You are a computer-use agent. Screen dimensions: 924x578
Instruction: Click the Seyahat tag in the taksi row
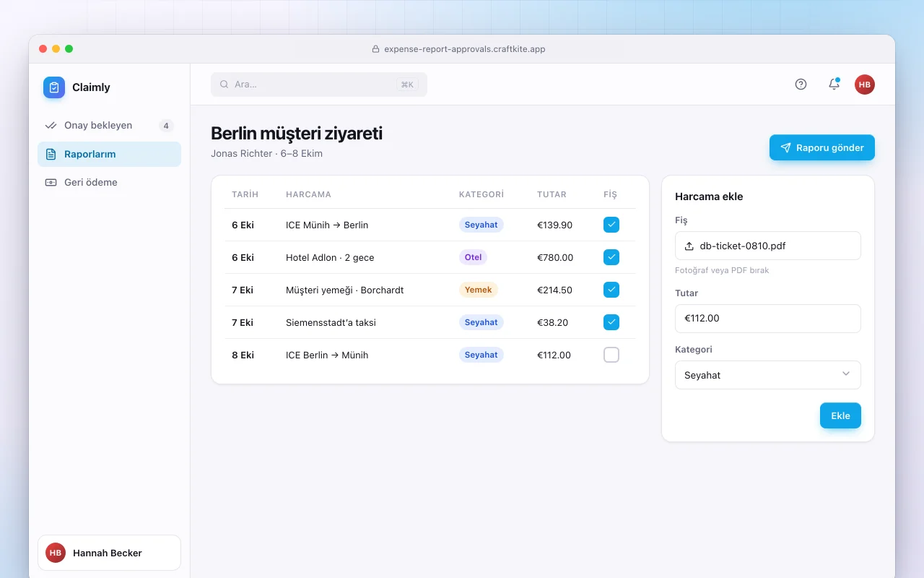(481, 322)
